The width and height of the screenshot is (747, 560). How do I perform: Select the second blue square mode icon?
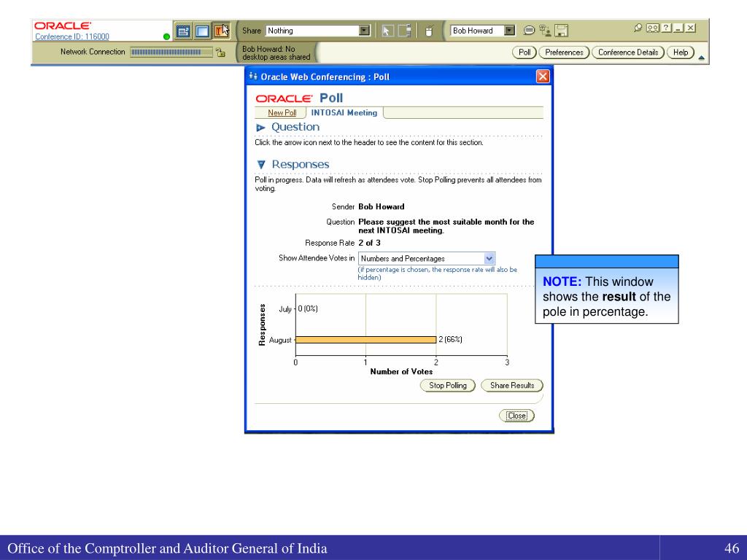pos(202,31)
